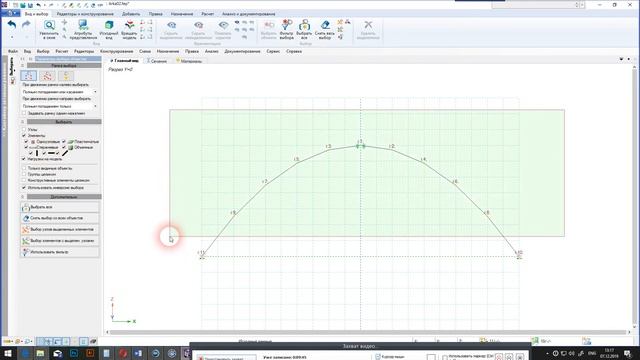The height and width of the screenshot is (360, 640).
Task: Click 'Выбор узлов выделенных элементов' button
Action: click(60, 230)
